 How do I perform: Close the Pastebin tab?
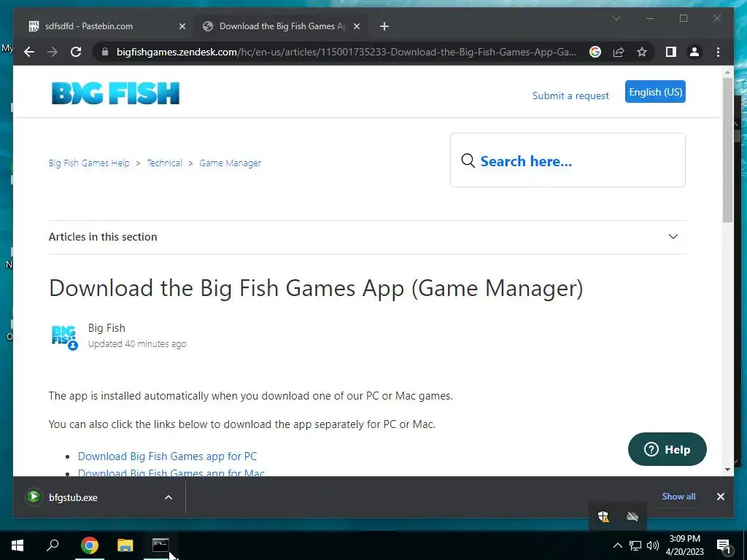click(182, 26)
